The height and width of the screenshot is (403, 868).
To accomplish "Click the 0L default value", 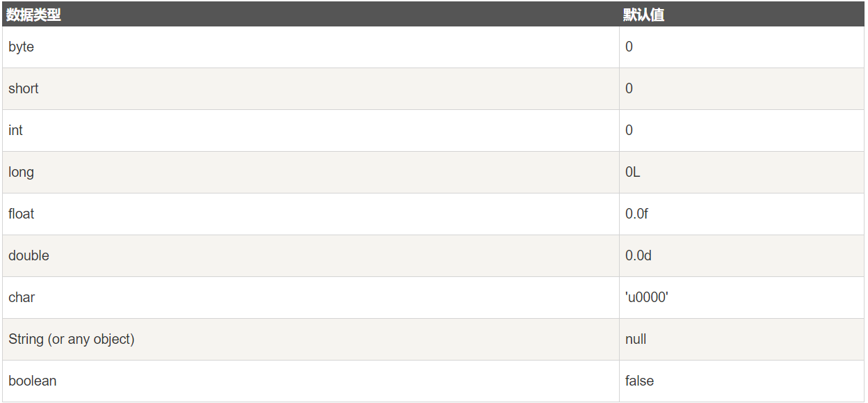I will [x=632, y=173].
